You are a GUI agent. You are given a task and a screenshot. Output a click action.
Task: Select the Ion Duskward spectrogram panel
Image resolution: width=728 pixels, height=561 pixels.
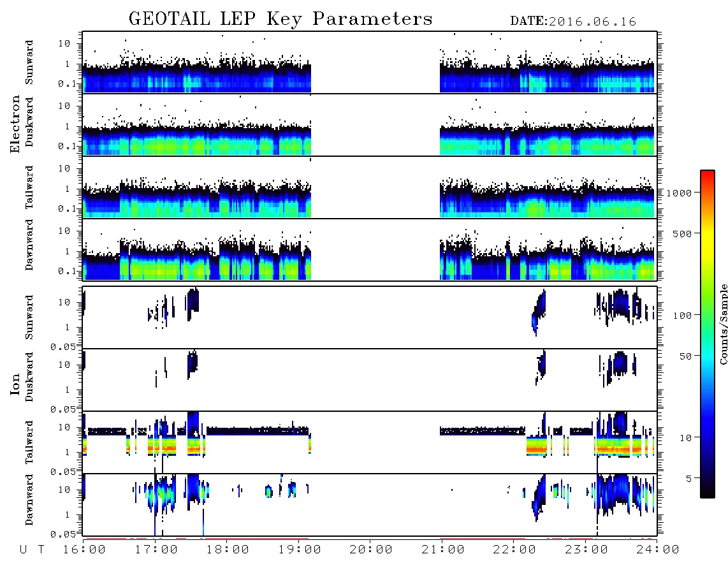click(370, 380)
